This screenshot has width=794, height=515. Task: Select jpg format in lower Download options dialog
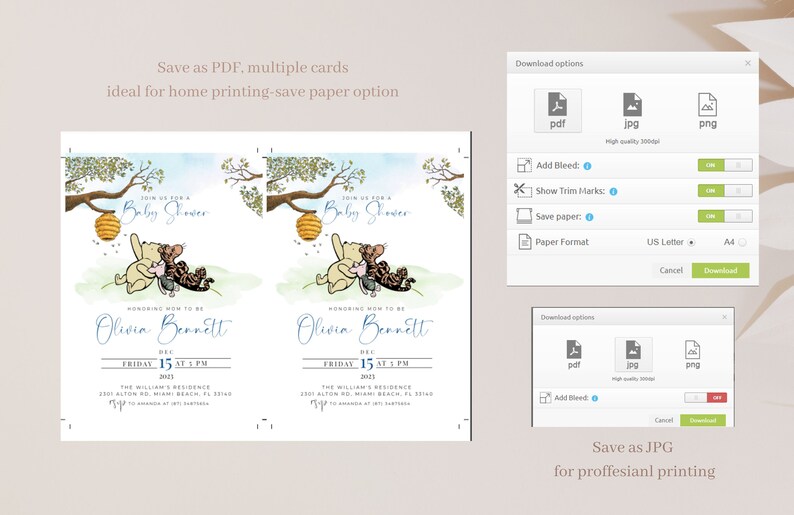tap(633, 354)
